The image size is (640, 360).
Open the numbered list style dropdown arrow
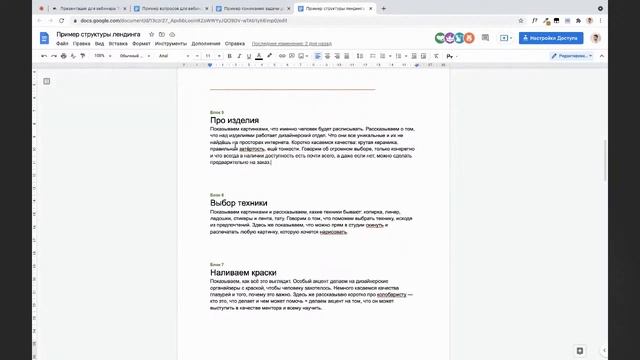coord(406,56)
